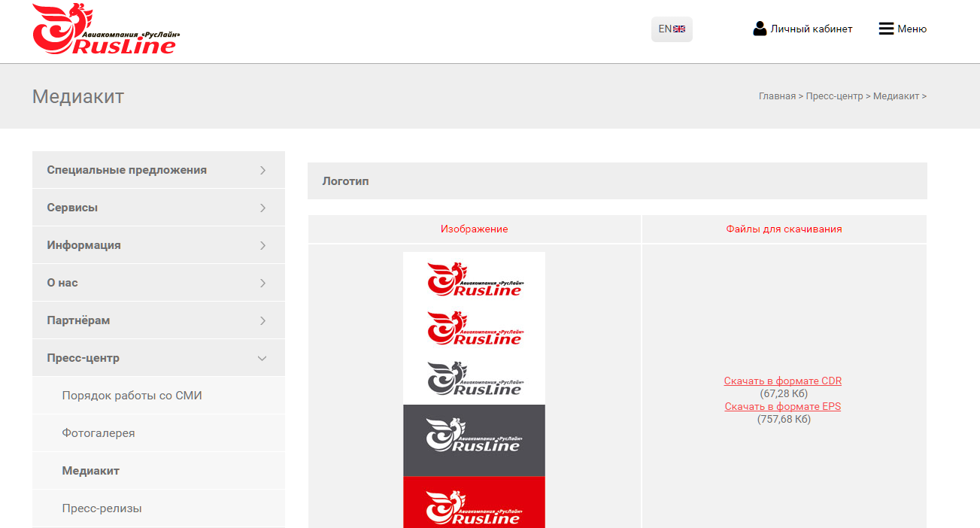The width and height of the screenshot is (980, 528).
Task: Open the Информация sidebar item
Action: click(159, 245)
